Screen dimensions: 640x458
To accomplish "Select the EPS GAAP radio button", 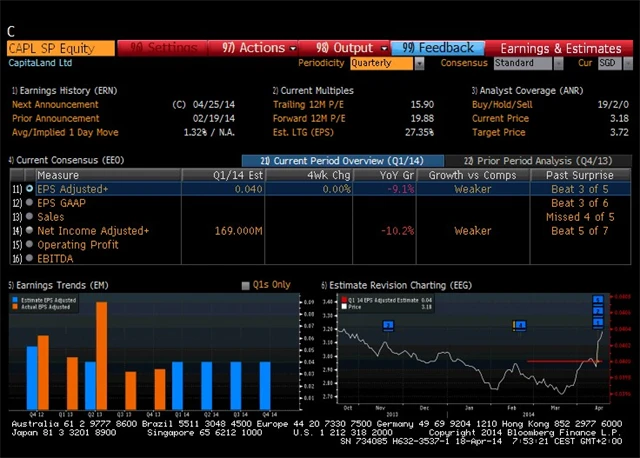I will point(29,202).
